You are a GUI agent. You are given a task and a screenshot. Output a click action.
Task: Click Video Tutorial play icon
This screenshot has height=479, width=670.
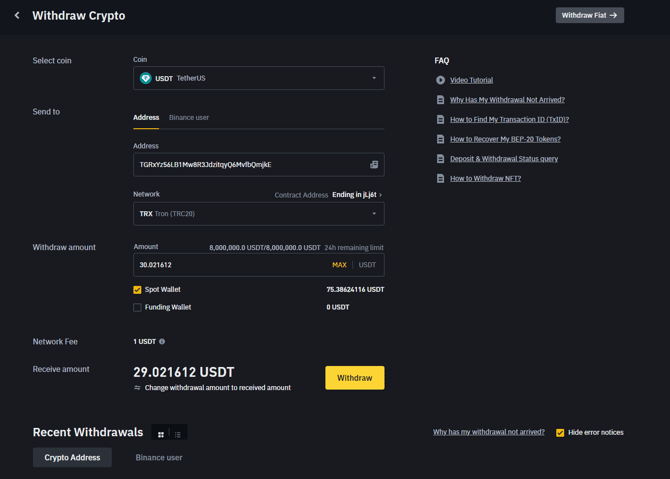point(440,80)
